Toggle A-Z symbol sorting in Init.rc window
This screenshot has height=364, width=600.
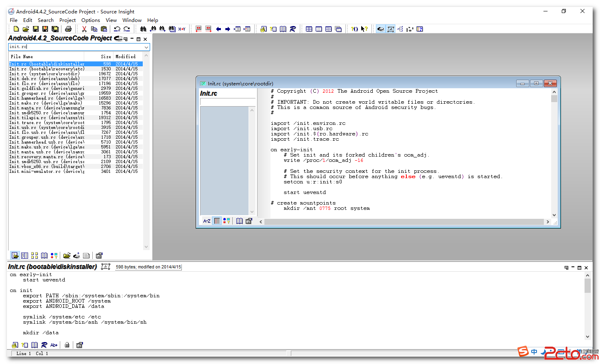207,221
